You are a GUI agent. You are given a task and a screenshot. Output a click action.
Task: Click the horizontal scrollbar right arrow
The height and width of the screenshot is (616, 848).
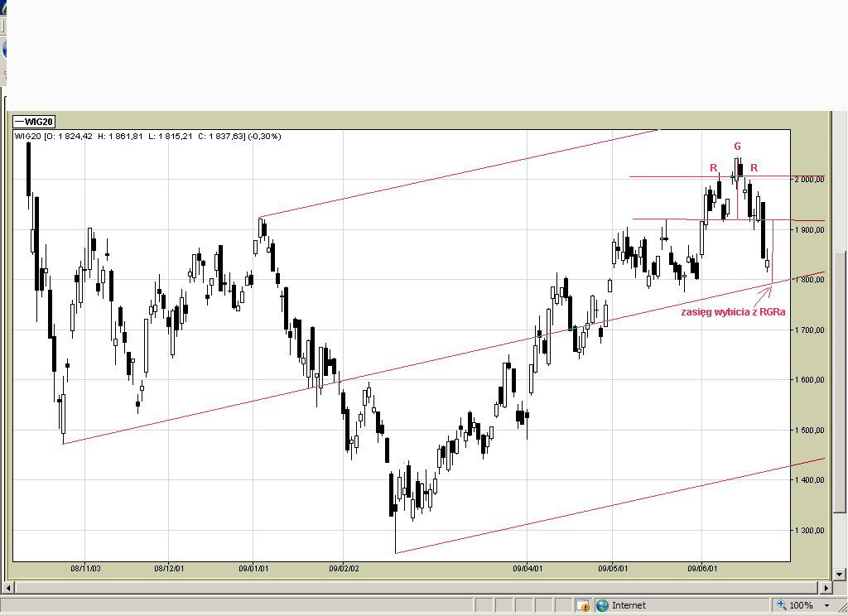click(x=826, y=587)
